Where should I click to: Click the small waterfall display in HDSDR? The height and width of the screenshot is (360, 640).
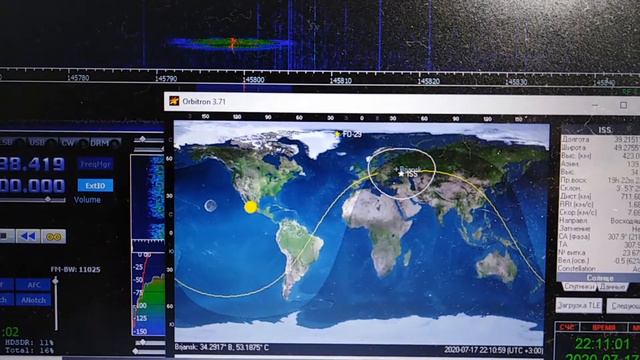[148, 197]
